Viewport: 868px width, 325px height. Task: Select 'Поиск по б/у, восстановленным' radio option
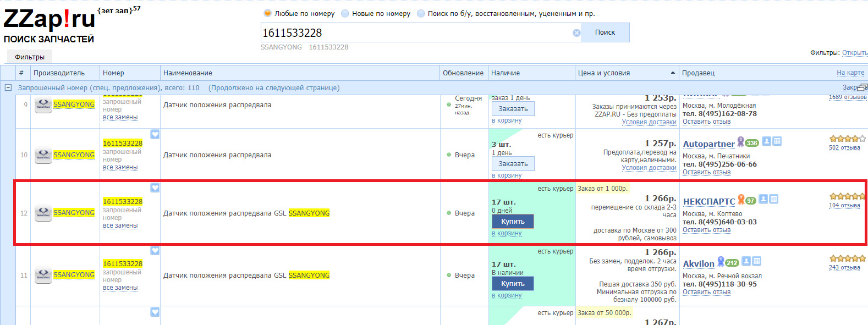tap(421, 13)
